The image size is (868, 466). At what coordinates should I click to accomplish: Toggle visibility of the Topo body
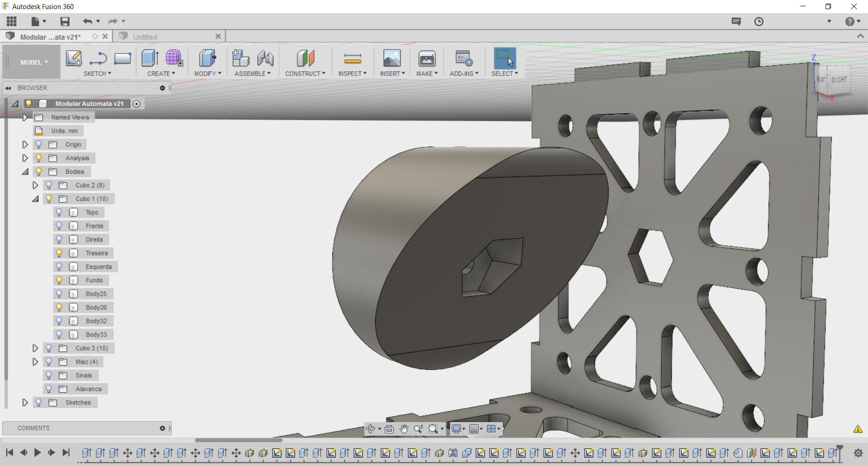click(x=59, y=212)
